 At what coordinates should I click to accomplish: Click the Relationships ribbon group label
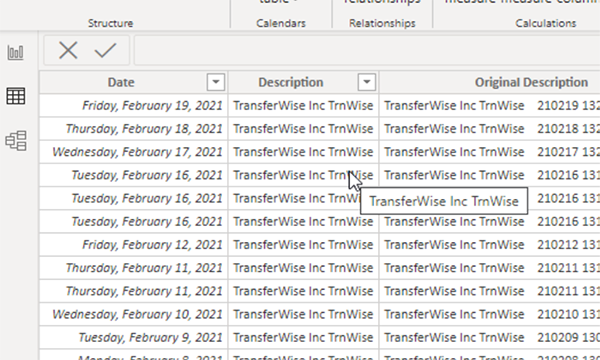[382, 23]
